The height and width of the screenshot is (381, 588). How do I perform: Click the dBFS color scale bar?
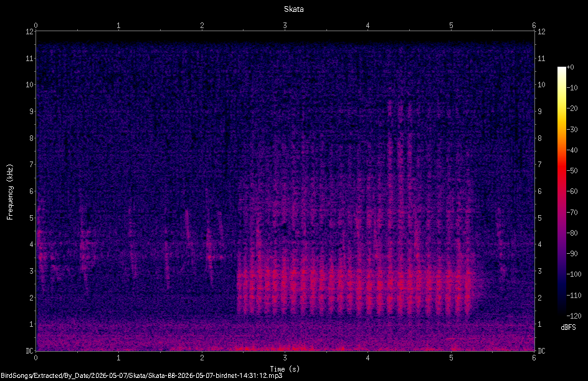click(x=561, y=191)
